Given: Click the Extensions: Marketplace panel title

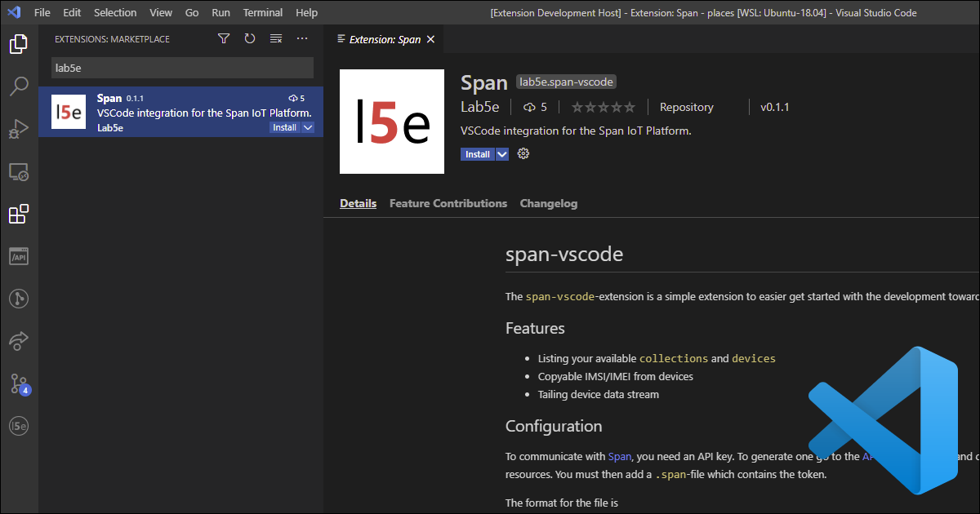Looking at the screenshot, I should (111, 39).
